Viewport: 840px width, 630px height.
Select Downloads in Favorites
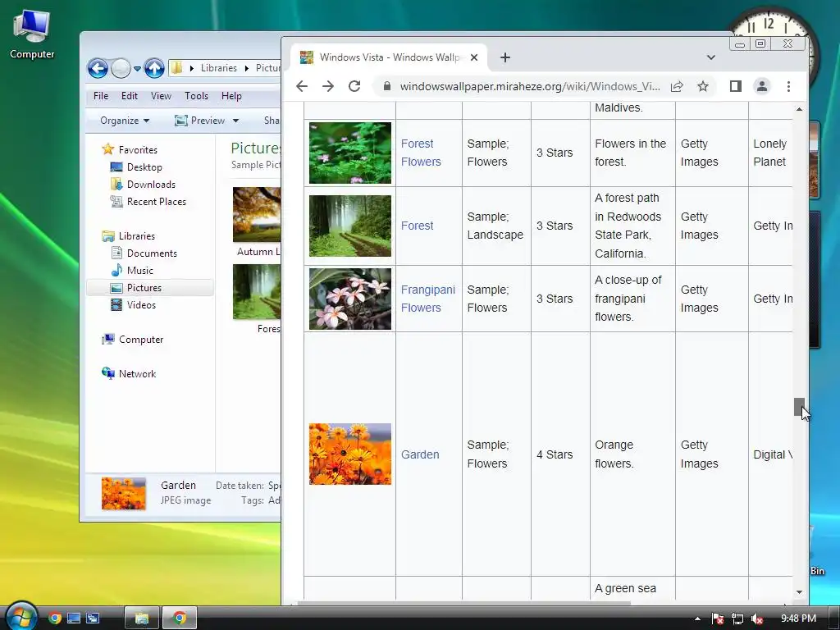(151, 185)
